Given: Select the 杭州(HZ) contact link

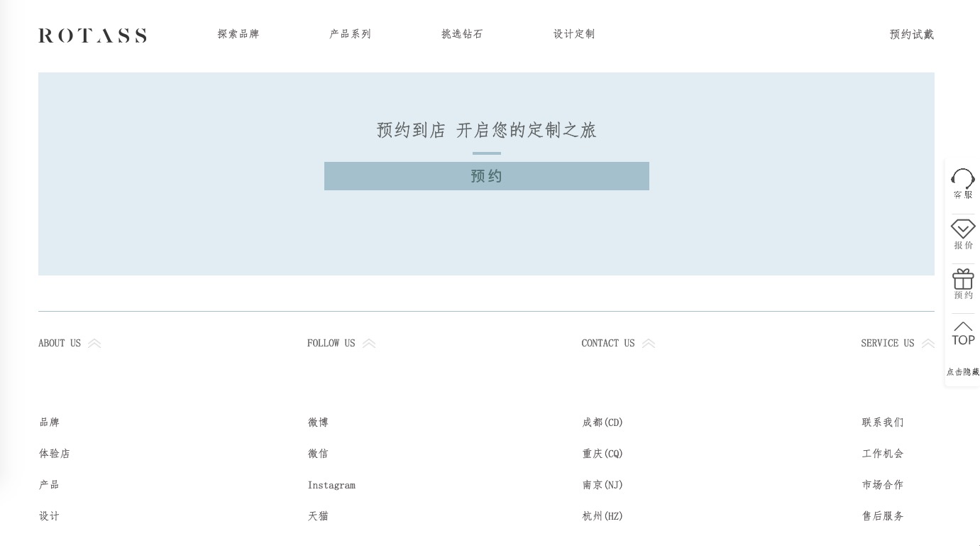Looking at the screenshot, I should point(602,516).
